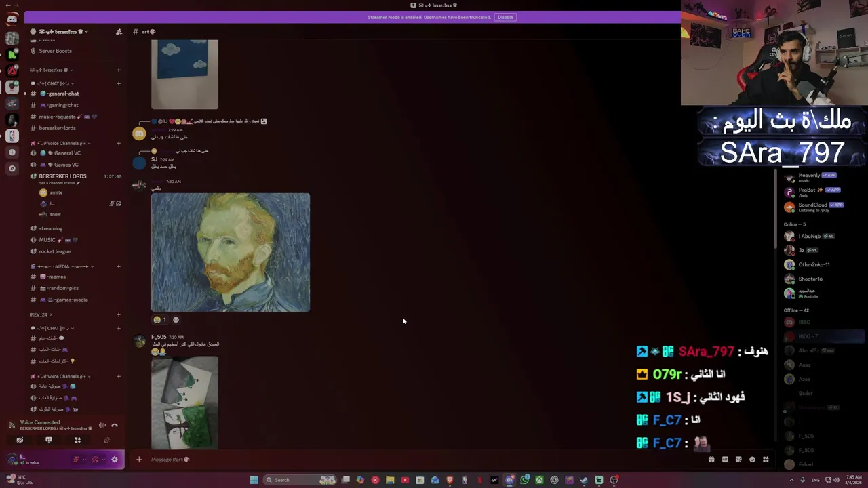Open noise suppression waveform icon
Viewport: 868px width, 488px height.
pyautogui.click(x=102, y=426)
